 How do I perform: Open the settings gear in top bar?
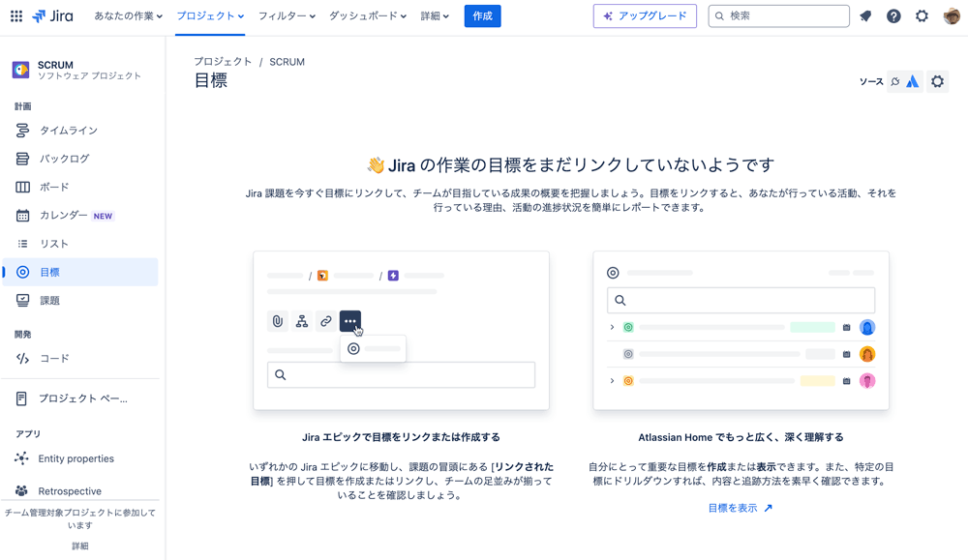(x=922, y=16)
